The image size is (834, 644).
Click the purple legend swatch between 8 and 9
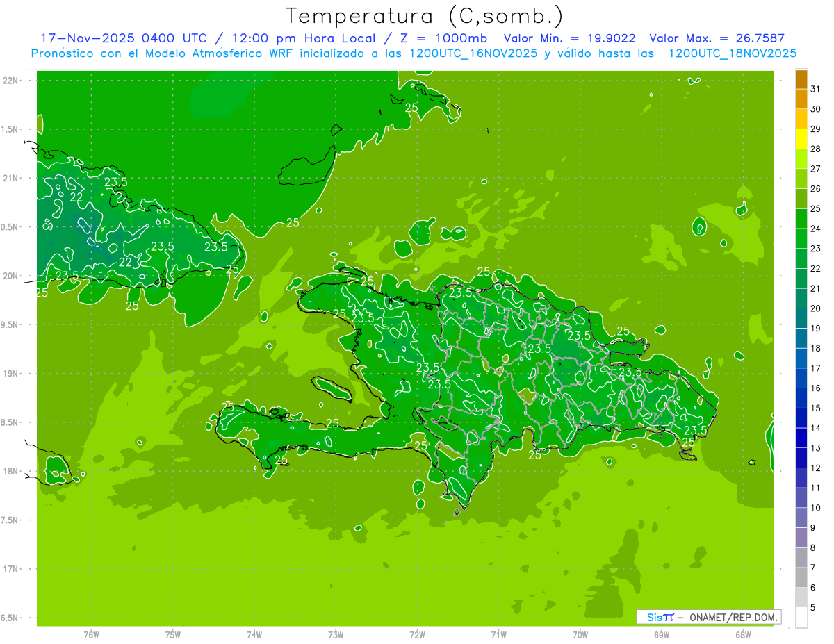[x=801, y=538]
